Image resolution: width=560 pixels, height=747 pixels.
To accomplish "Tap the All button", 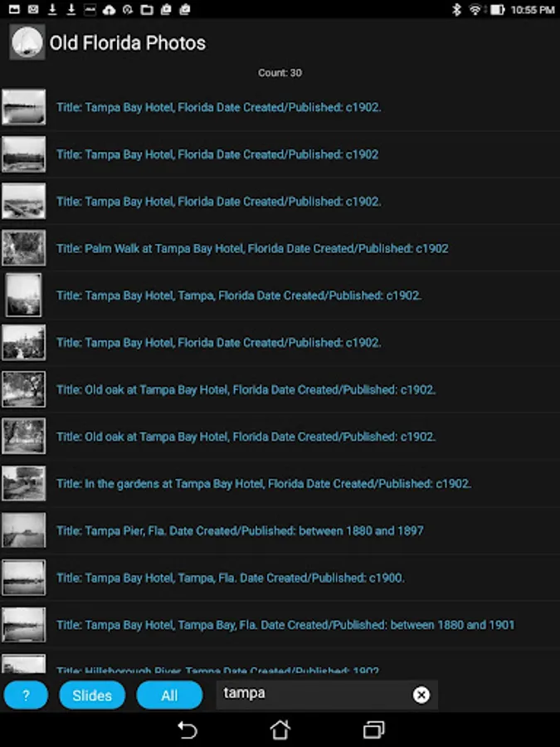I will coord(169,695).
